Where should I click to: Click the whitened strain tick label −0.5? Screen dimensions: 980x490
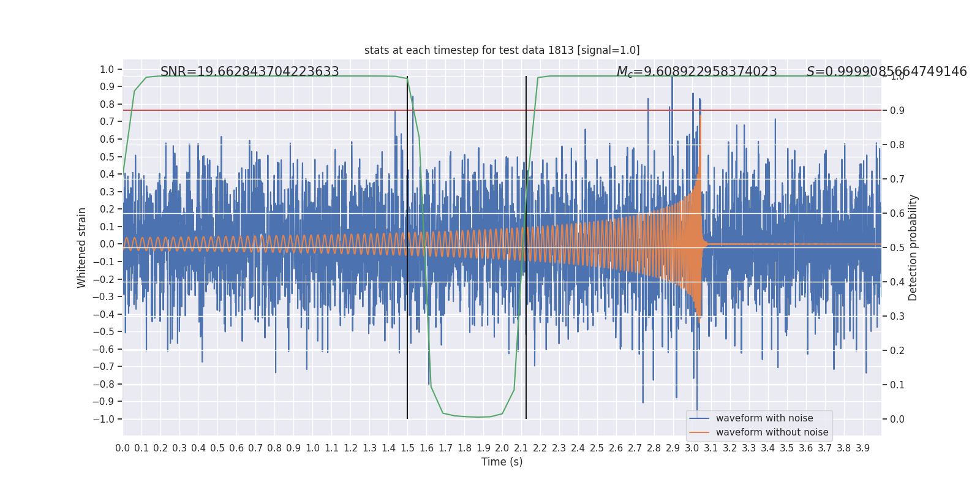click(104, 332)
